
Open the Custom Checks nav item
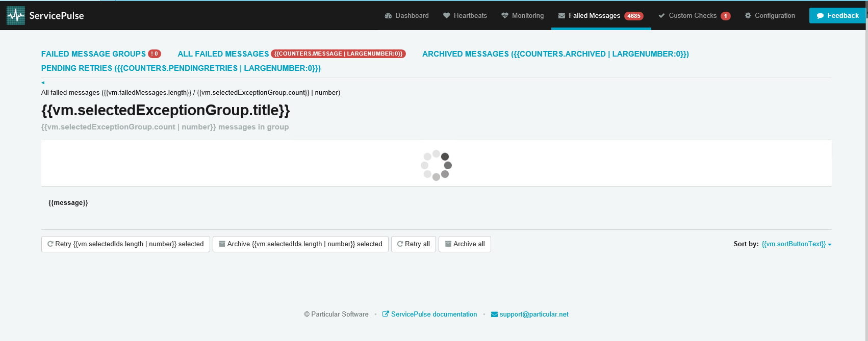(694, 15)
